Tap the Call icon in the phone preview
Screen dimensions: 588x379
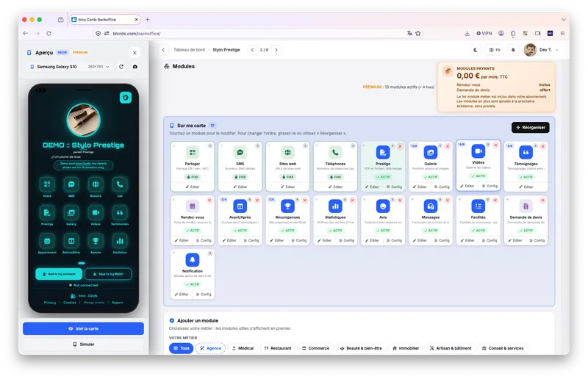(x=120, y=184)
